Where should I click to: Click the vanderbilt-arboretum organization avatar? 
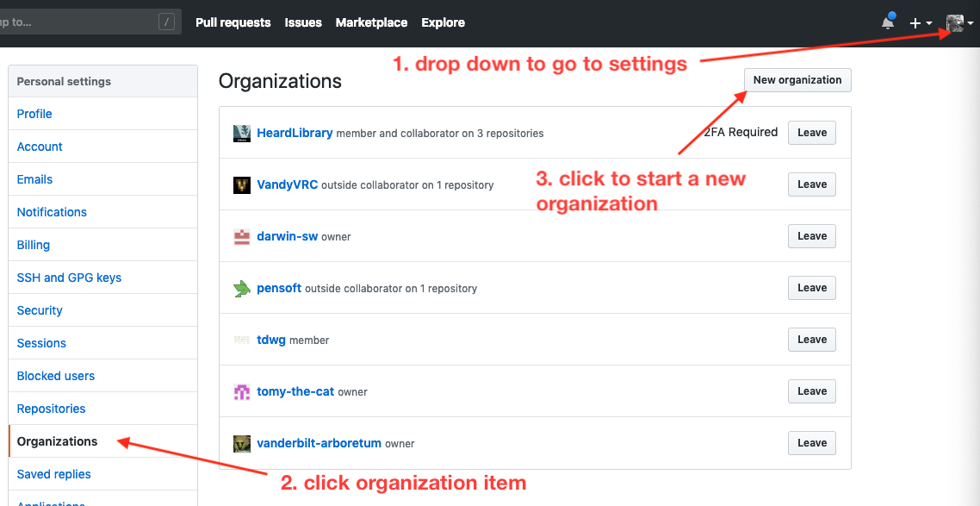pyautogui.click(x=242, y=444)
